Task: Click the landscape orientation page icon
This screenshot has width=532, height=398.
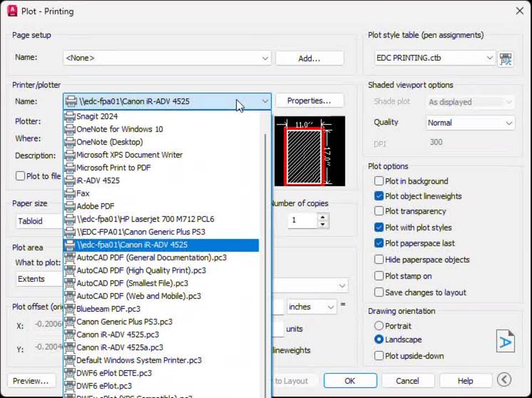Action: [505, 342]
